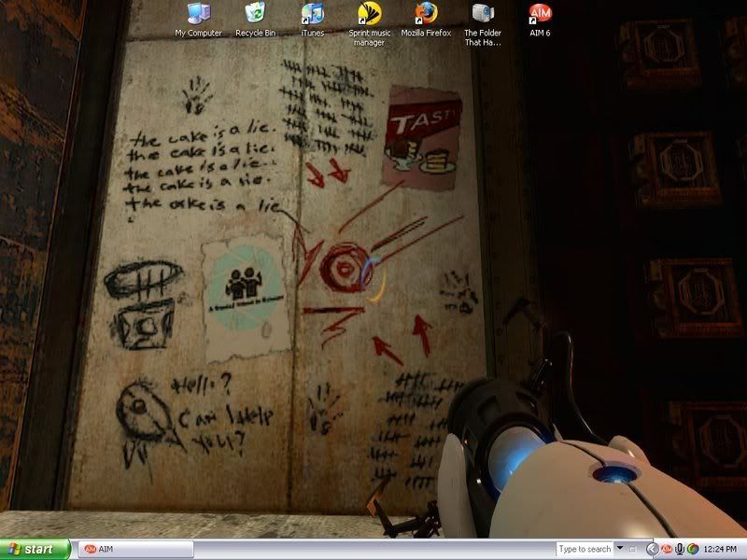747x560 pixels.
Task: Launch the AIM 6 desktop shortcut
Action: (540, 20)
